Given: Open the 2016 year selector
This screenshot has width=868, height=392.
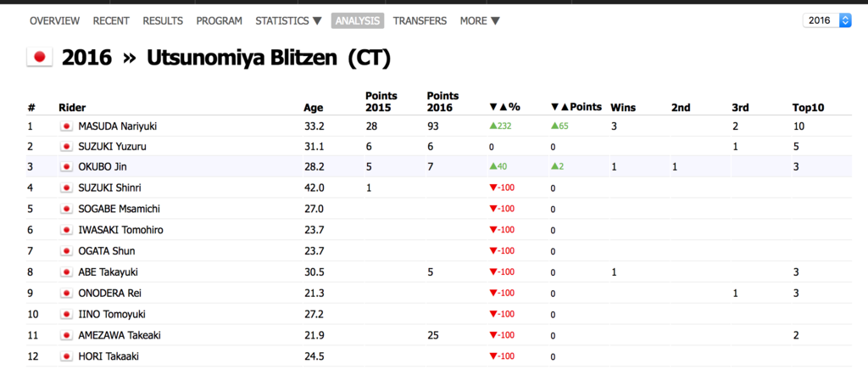Looking at the screenshot, I should click(827, 20).
